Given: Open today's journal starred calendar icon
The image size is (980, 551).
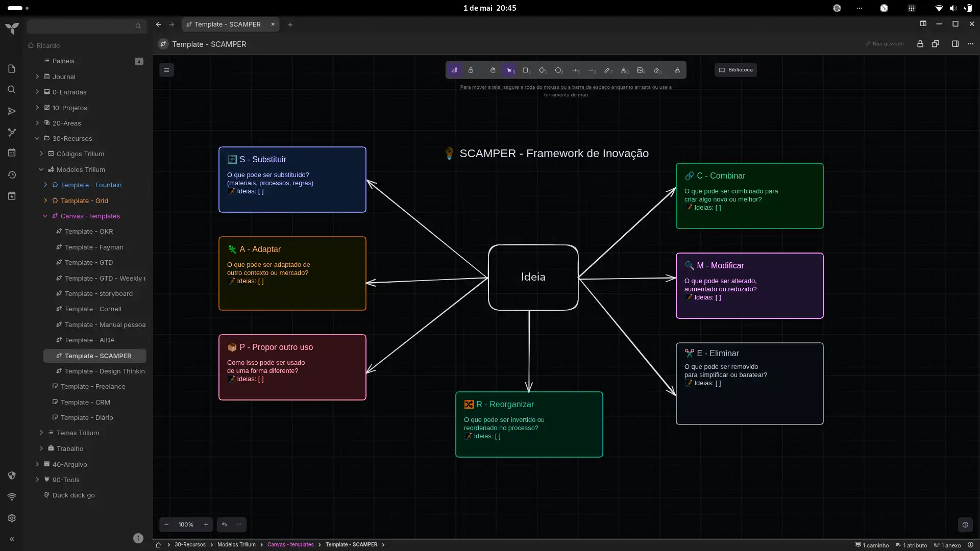Looking at the screenshot, I should tap(12, 196).
